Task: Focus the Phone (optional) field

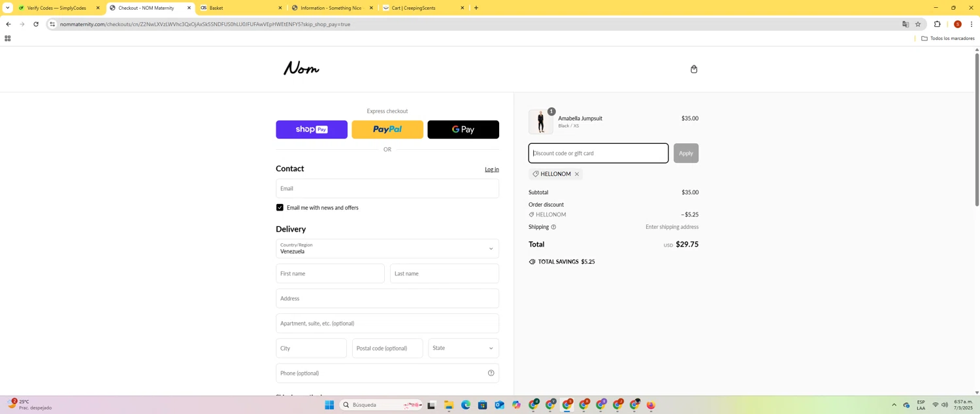Action: 387,373
